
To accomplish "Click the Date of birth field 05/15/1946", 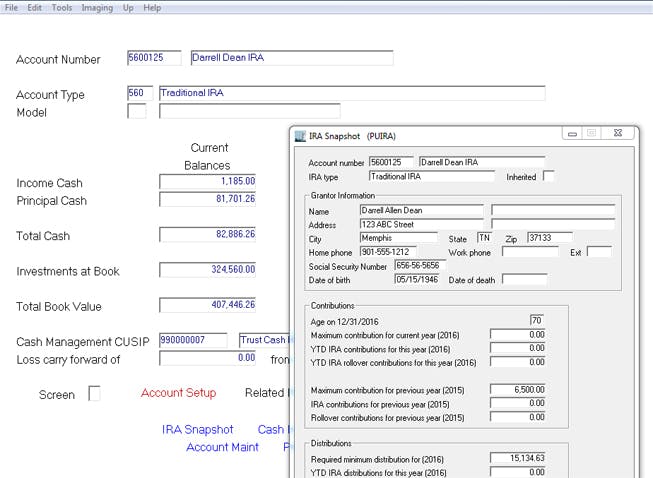I will [x=417, y=279].
